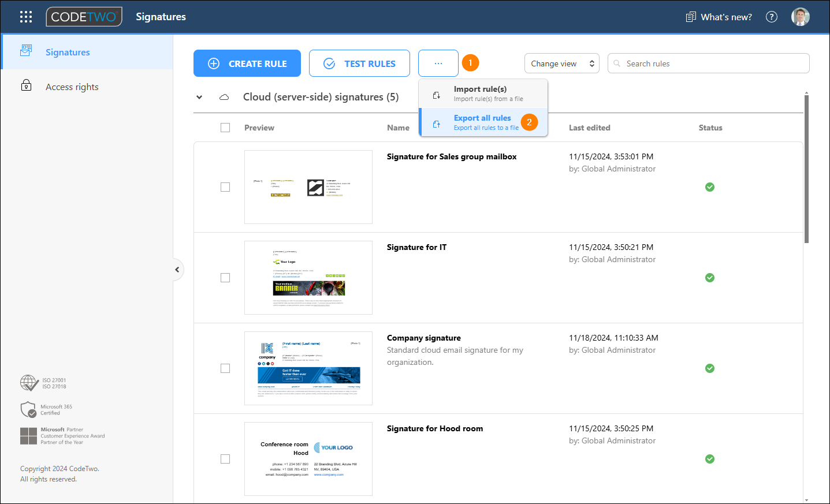Click the cloud icon beside Cloud signatures
The width and height of the screenshot is (830, 504).
(224, 97)
